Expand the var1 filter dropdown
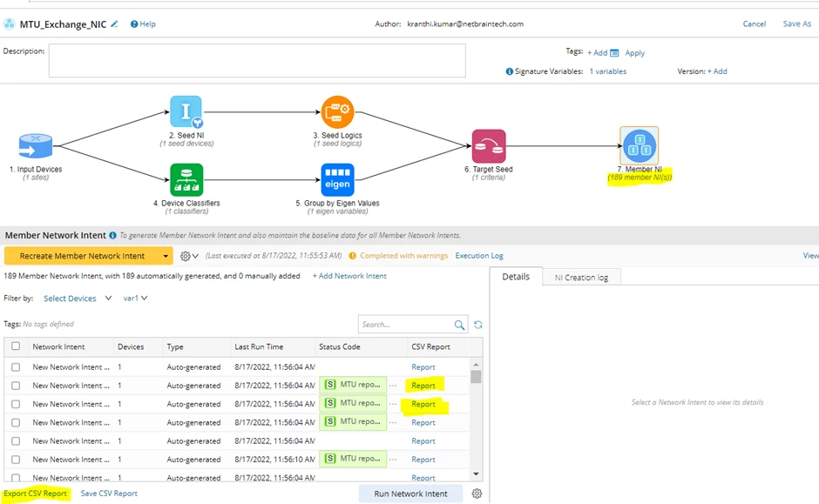Screen dimensions: 819x504 click(135, 299)
